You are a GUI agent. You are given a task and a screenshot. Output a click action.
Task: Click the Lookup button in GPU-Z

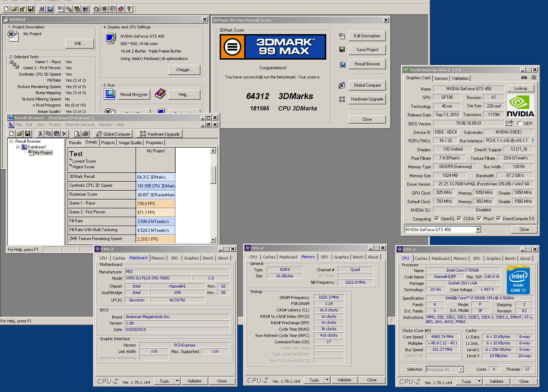coord(521,88)
